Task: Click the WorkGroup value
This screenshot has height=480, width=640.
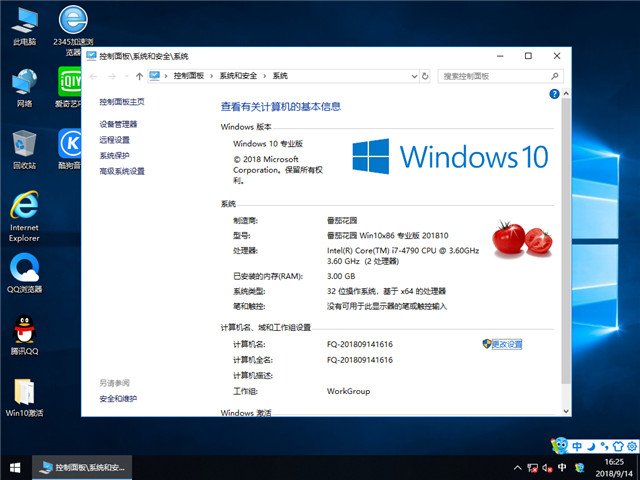Action: [348, 391]
